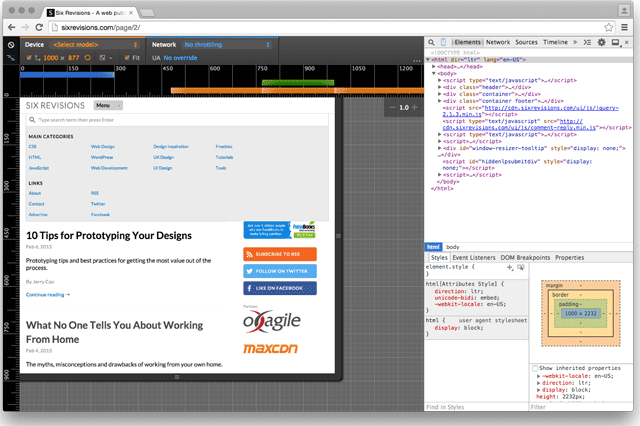640x426 pixels.
Task: Toggle device mode phone icon
Action: [445, 43]
